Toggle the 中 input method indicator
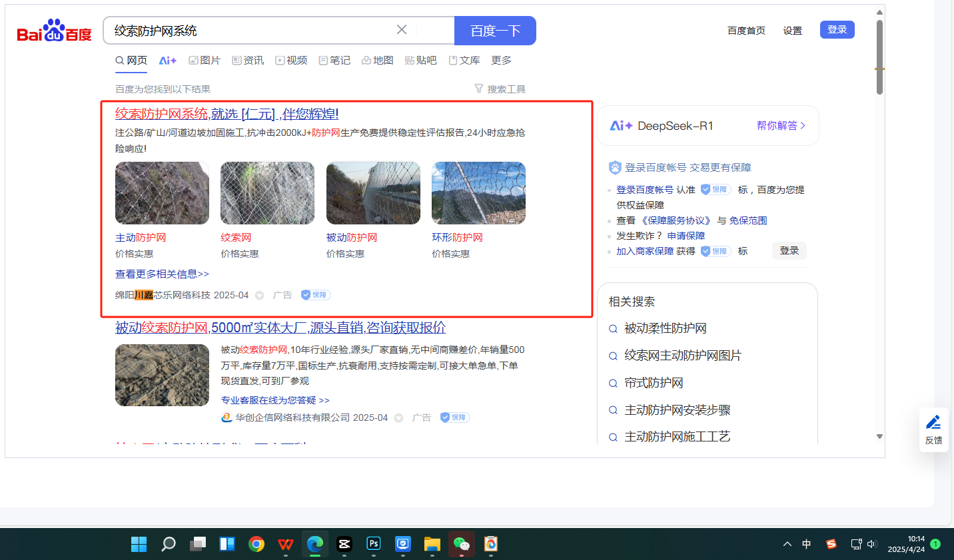This screenshot has height=560, width=954. (x=807, y=544)
